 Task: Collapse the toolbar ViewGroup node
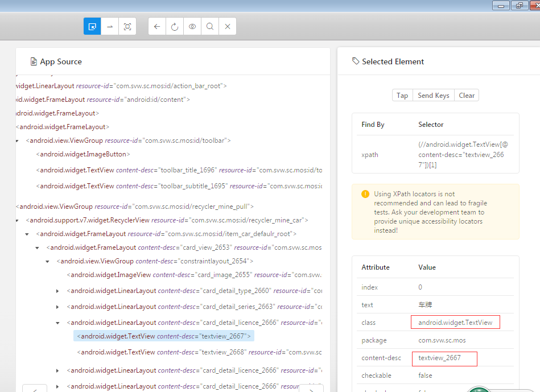17,141
